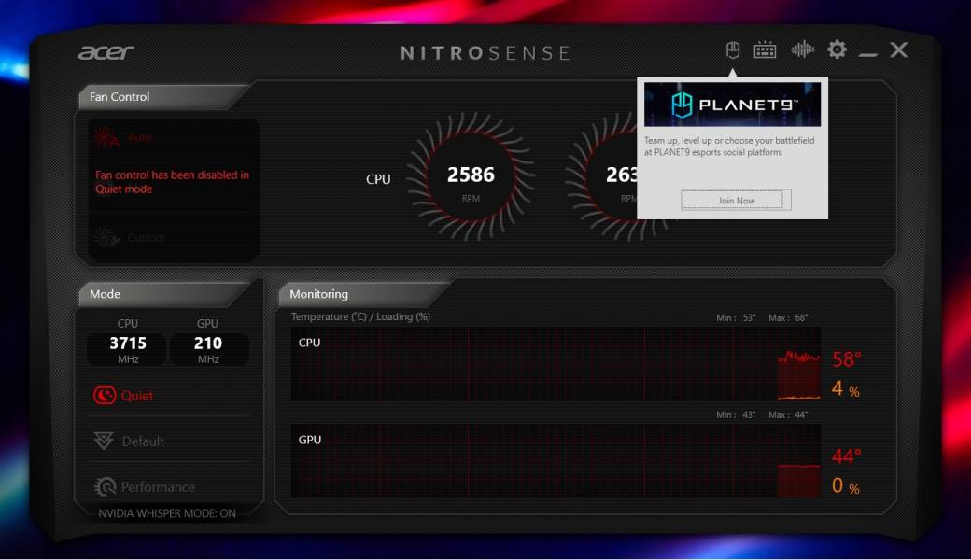Click the Temperature (°C) / Loading (%) label
971x560 pixels.
(360, 316)
